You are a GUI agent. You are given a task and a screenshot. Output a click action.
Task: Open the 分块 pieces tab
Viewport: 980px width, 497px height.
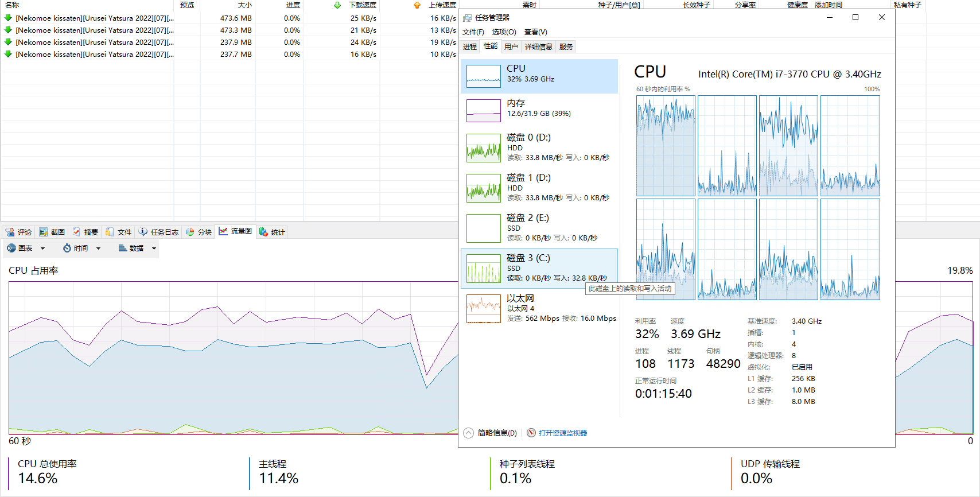[199, 232]
